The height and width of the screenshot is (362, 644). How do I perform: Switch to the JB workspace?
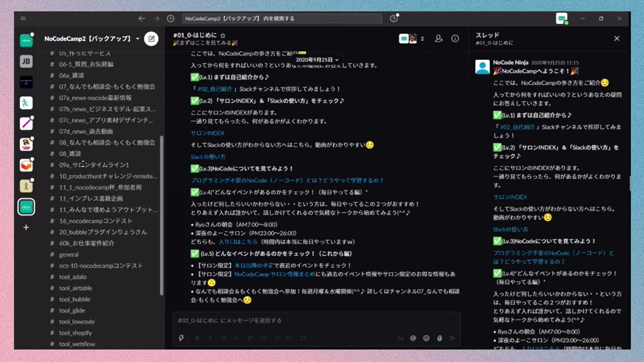coord(26,61)
